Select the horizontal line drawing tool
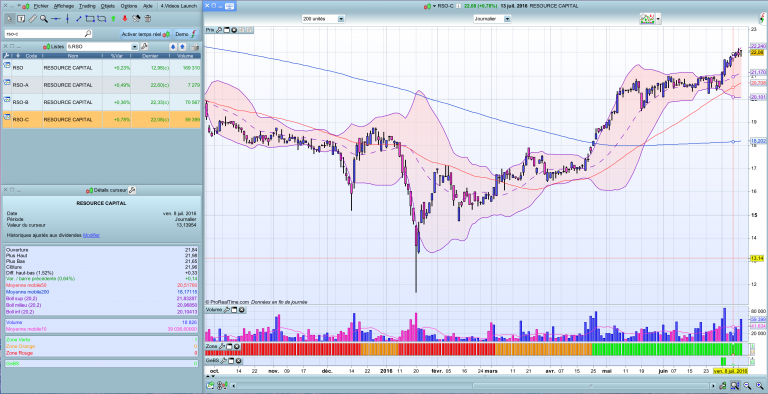Viewport: 768px width, 394px height. point(56,19)
